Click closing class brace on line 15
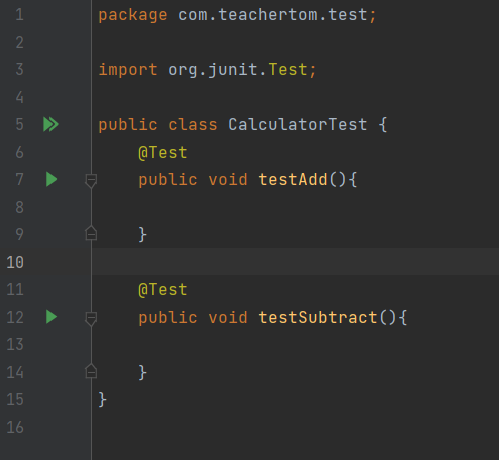This screenshot has width=499, height=460. [x=102, y=399]
